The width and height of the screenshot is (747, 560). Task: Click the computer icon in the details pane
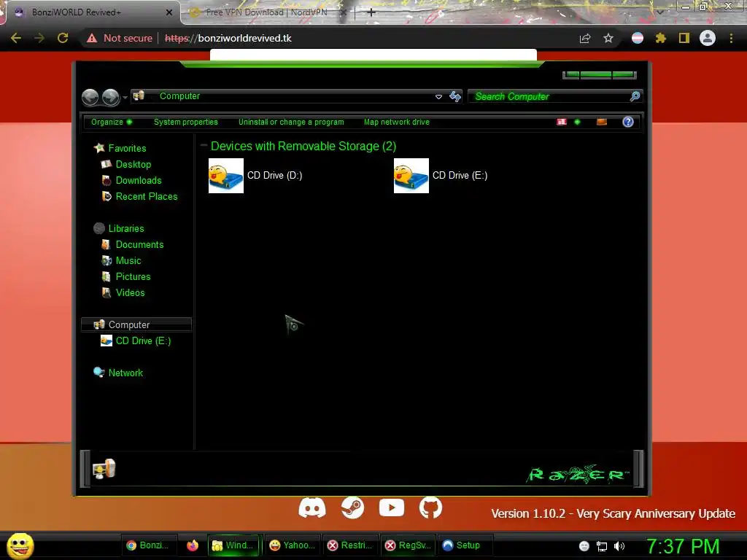pyautogui.click(x=104, y=469)
